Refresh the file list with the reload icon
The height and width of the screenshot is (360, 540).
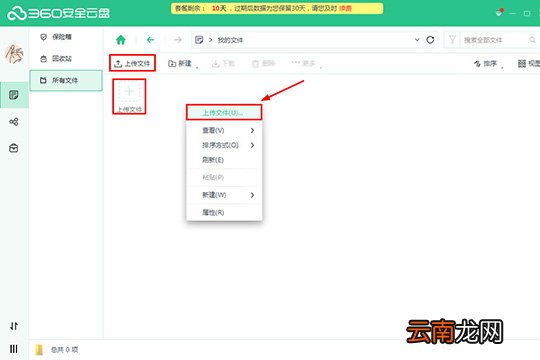point(430,40)
